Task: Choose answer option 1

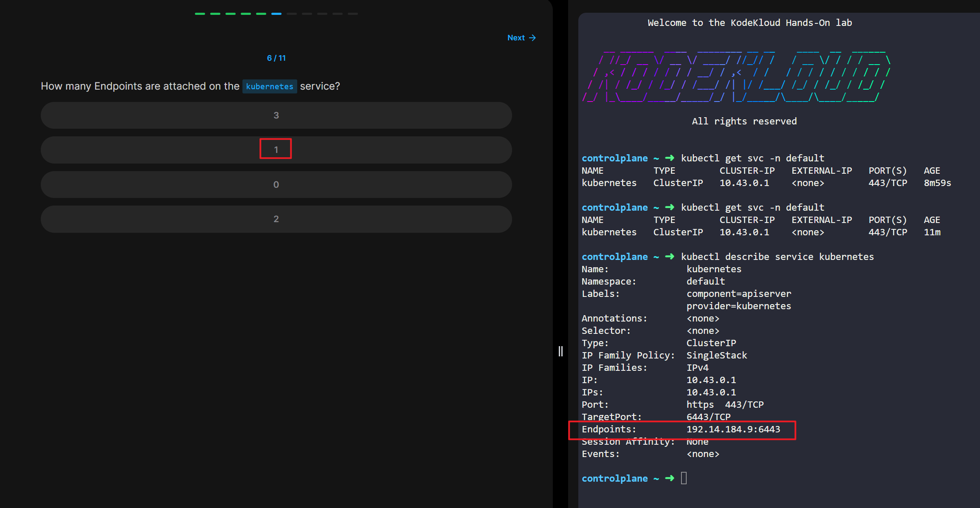Action: click(x=276, y=150)
